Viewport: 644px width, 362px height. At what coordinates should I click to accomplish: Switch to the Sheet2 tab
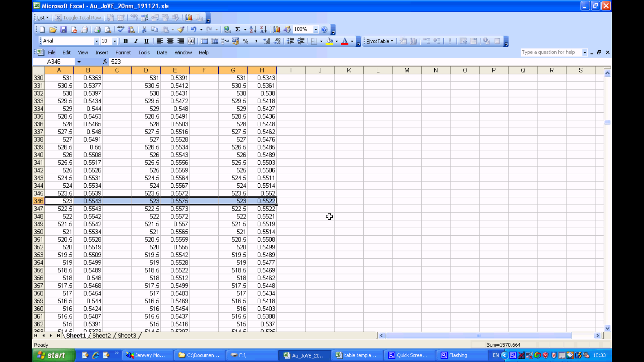point(101,336)
